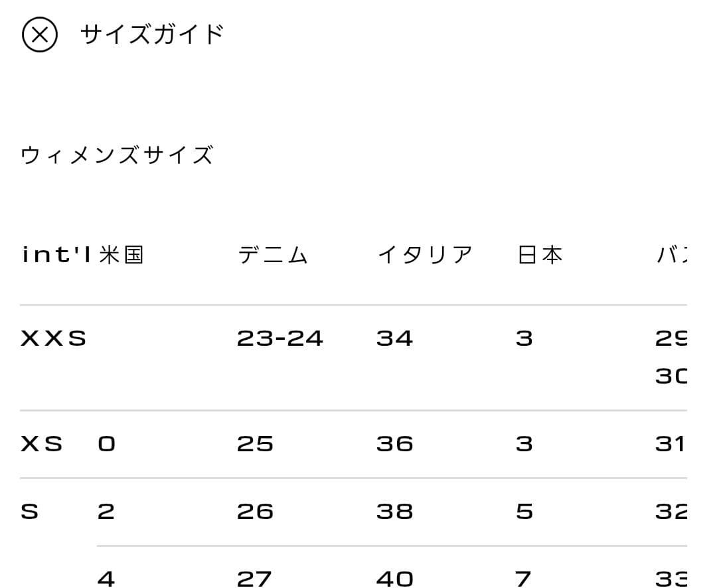Select US size 0 cell
This screenshot has height=588, width=717.
click(106, 443)
